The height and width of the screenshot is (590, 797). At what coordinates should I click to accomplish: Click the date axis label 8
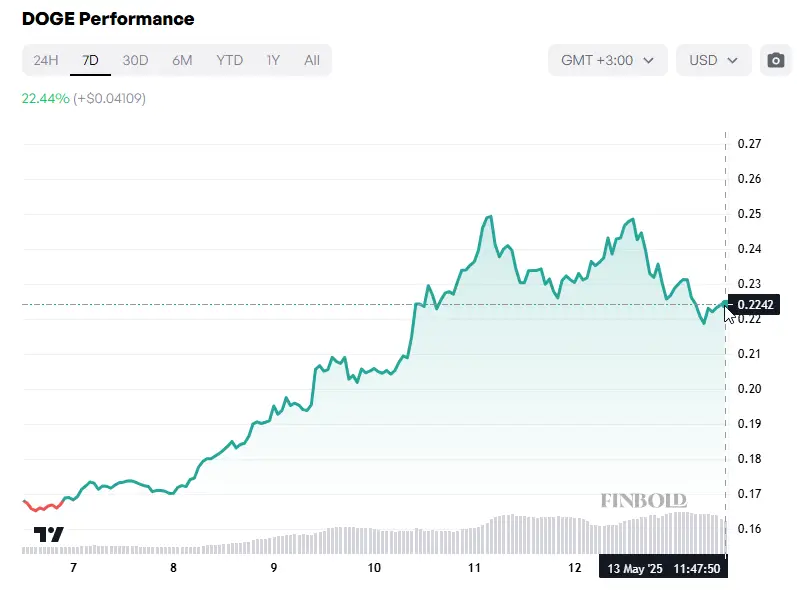pyautogui.click(x=173, y=568)
